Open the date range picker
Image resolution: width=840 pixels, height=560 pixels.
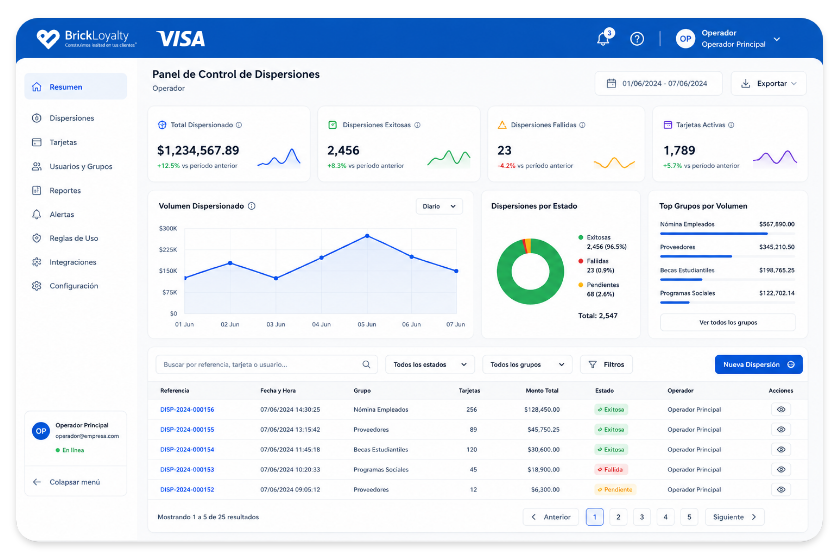click(658, 84)
